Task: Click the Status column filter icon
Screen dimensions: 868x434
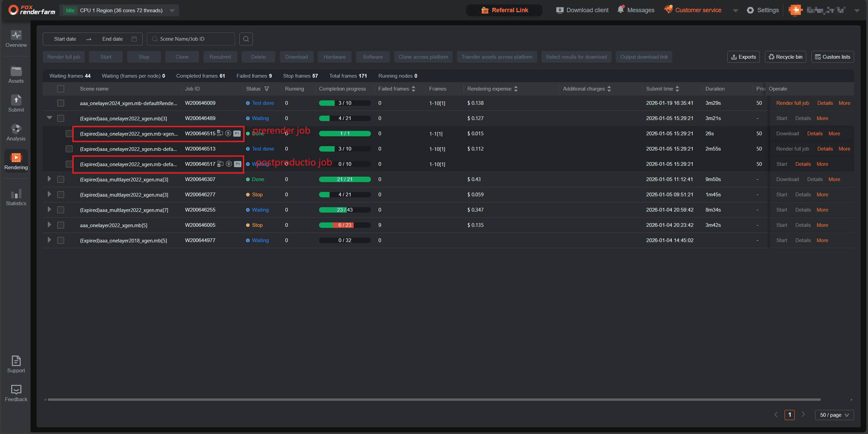Action: click(x=267, y=89)
